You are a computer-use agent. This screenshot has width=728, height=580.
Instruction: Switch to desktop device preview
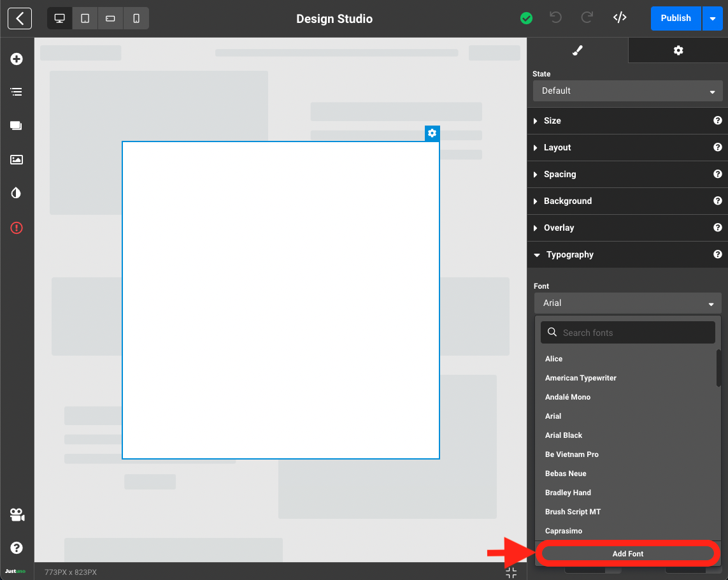point(60,18)
